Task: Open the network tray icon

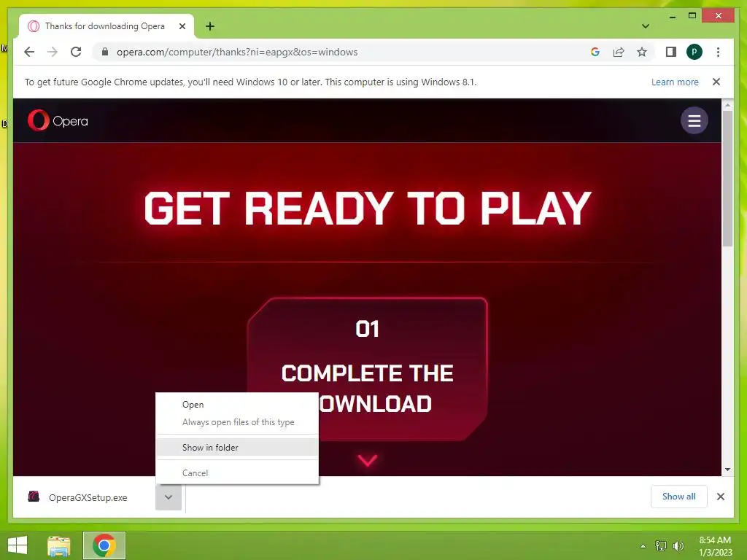Action: [x=661, y=545]
